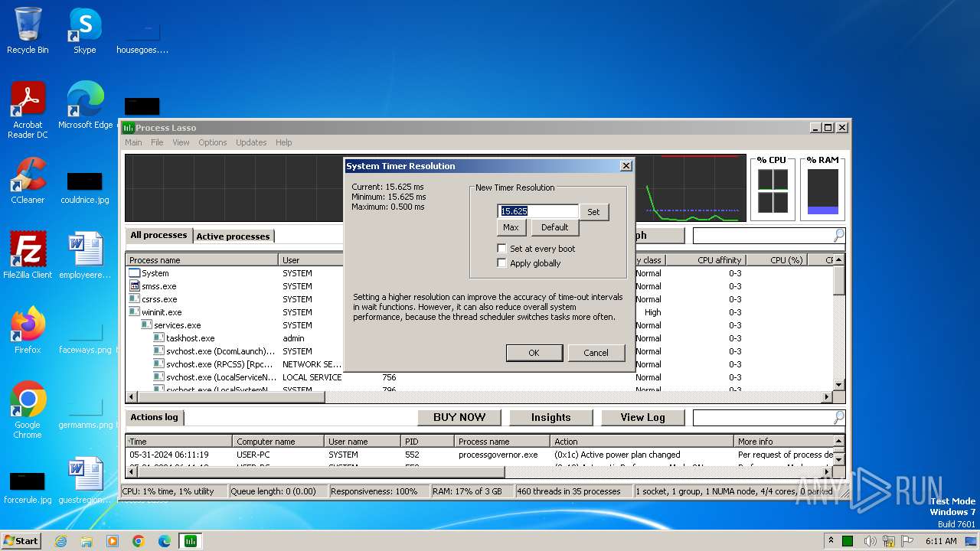Show hidden tray icons arrow

[831, 541]
